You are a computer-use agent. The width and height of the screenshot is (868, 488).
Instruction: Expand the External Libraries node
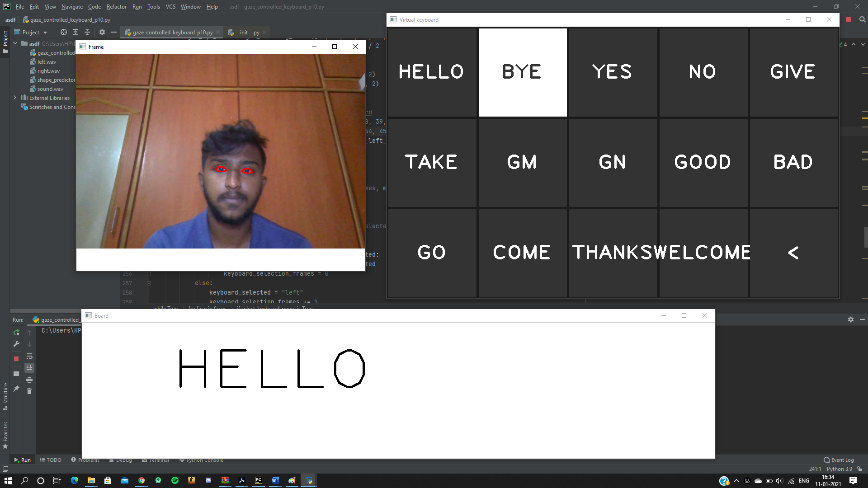click(15, 98)
